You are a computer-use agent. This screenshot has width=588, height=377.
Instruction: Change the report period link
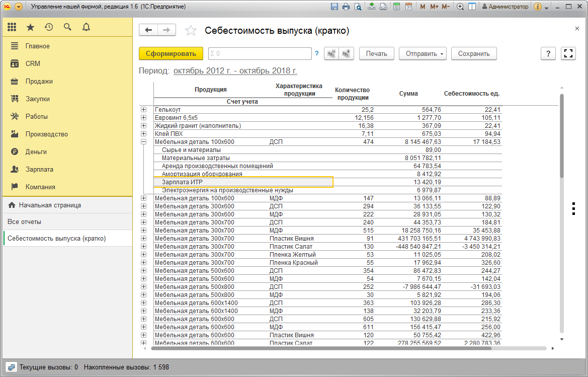pyautogui.click(x=235, y=70)
